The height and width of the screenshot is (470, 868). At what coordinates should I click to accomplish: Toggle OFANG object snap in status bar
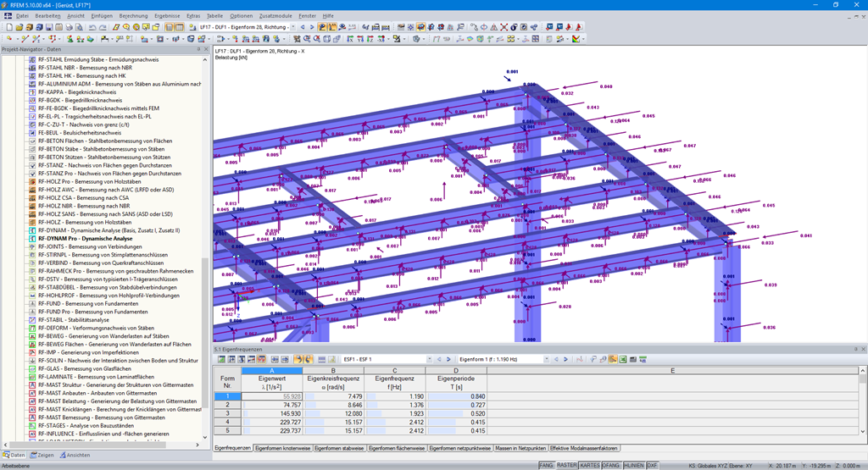611,466
